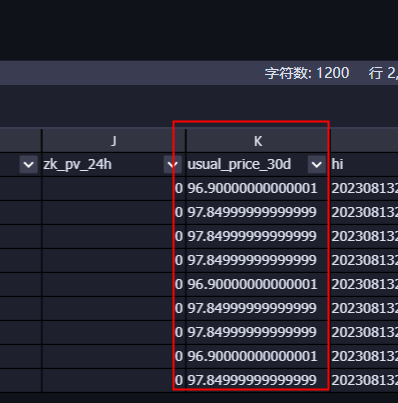Click the usual_price_30d header cell
The image size is (398, 403).
[x=258, y=164]
